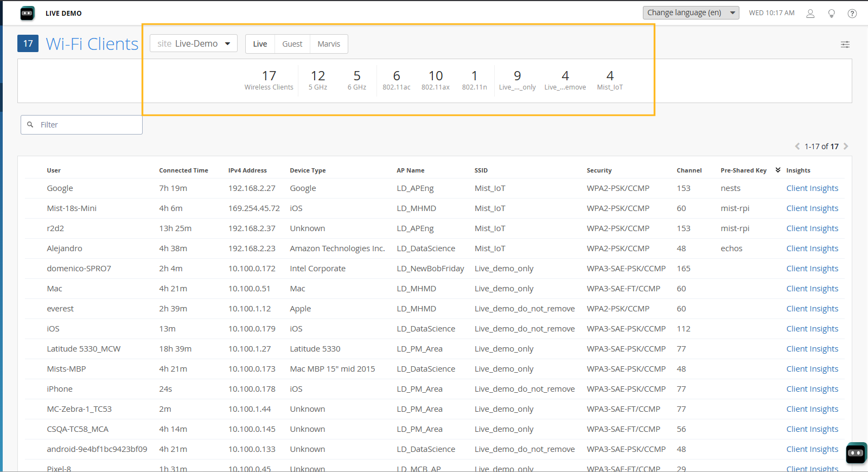Open Client Insights for Google
The width and height of the screenshot is (868, 472).
(812, 188)
